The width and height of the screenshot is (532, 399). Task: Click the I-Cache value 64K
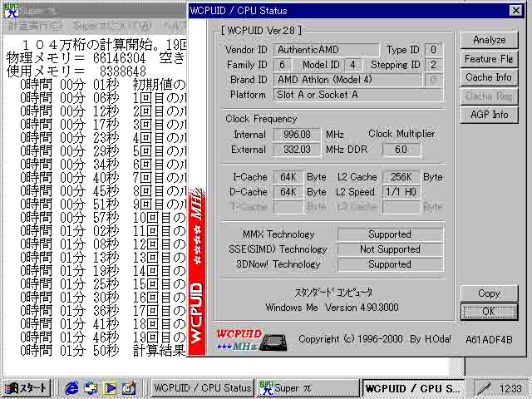pyautogui.click(x=288, y=177)
